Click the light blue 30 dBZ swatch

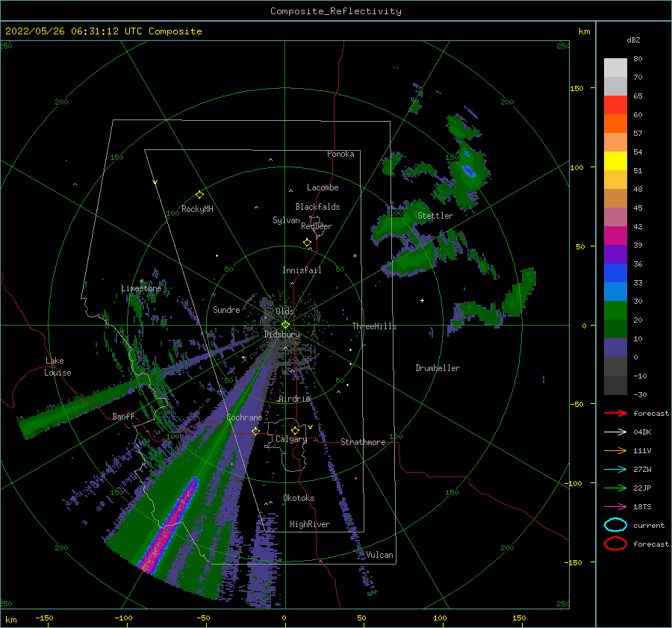615,292
